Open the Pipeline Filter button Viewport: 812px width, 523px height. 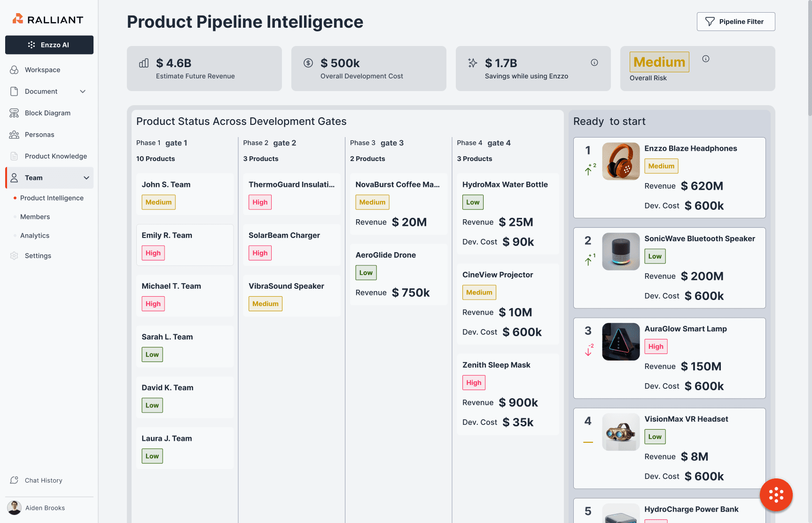tap(736, 22)
